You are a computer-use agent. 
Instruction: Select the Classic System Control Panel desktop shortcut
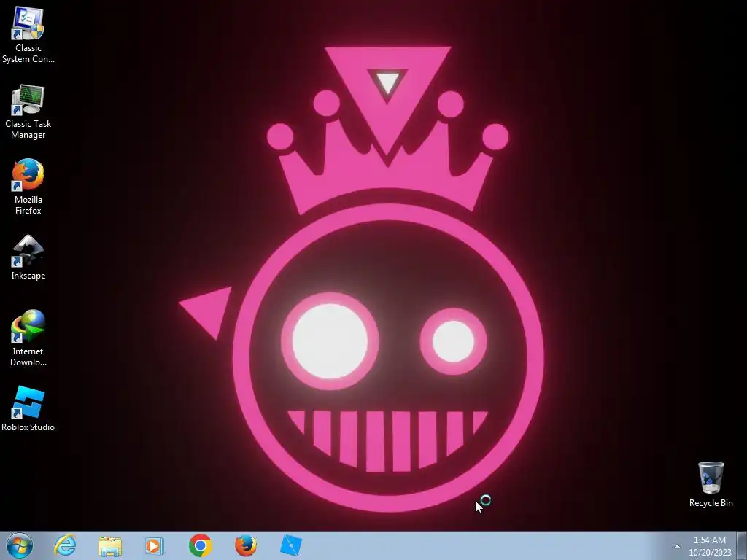coord(28,35)
